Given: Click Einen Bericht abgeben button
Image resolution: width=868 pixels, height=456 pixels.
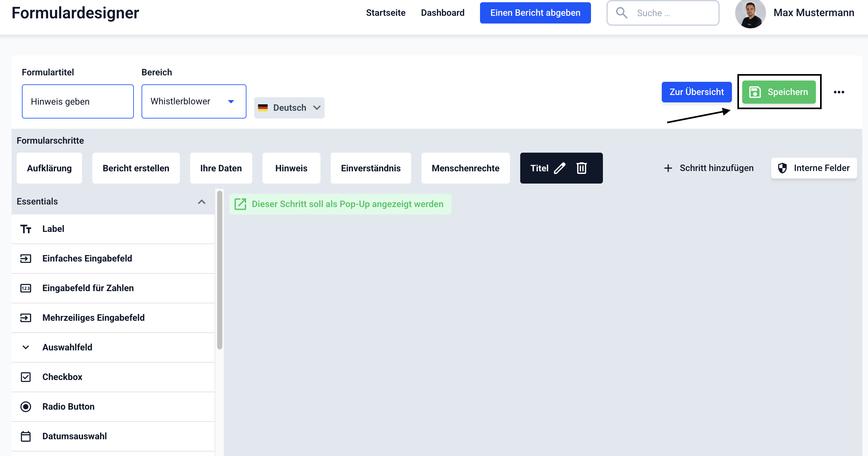Looking at the screenshot, I should click(x=535, y=13).
